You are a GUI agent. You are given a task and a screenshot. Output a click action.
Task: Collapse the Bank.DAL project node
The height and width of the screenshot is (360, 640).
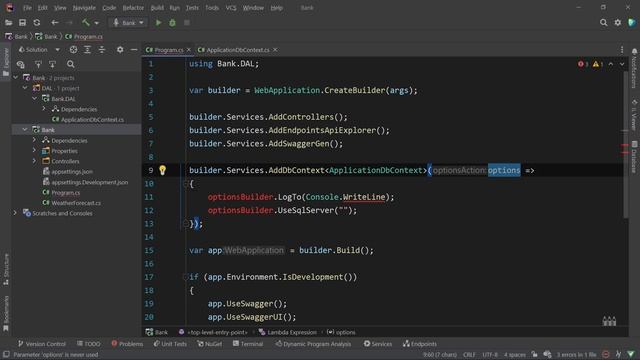pos(35,98)
